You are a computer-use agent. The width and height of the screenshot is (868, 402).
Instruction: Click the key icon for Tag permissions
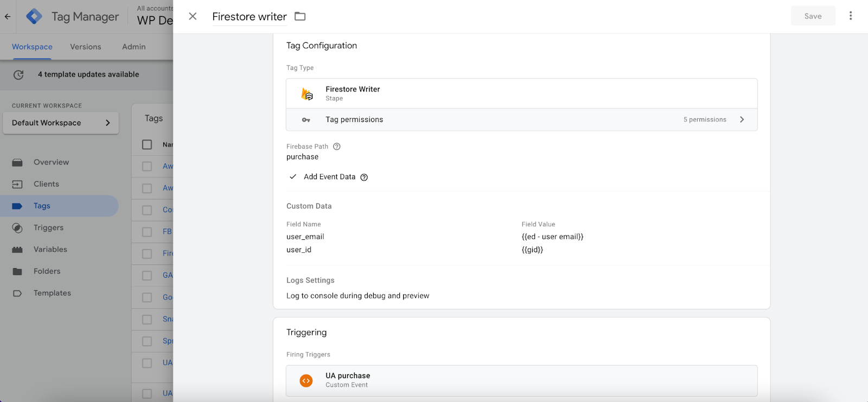pyautogui.click(x=306, y=120)
